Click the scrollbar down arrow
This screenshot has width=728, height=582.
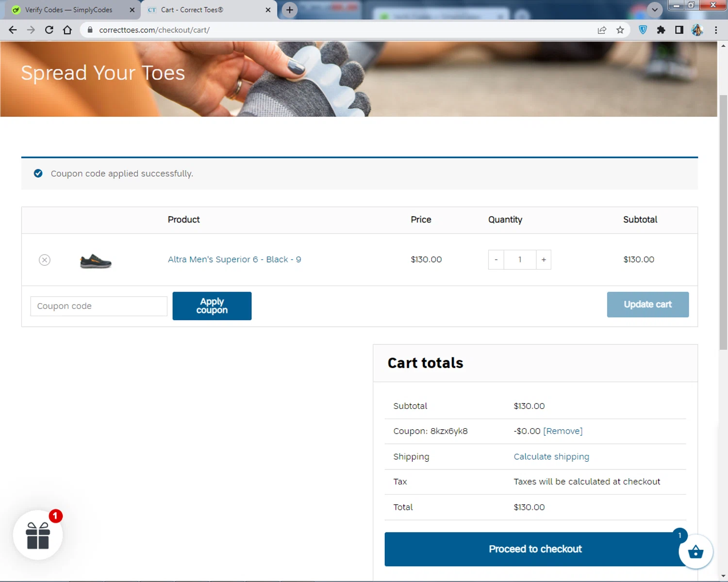click(723, 576)
